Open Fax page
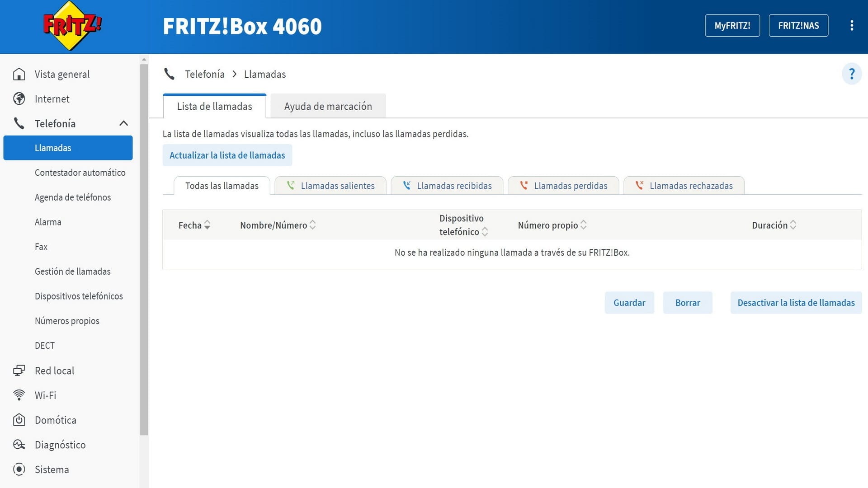 [41, 247]
